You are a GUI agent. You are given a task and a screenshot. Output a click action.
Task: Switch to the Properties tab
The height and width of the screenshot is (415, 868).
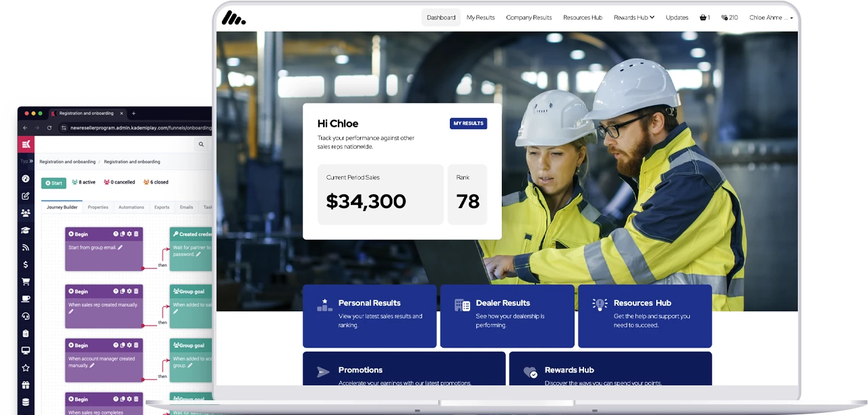pyautogui.click(x=98, y=207)
